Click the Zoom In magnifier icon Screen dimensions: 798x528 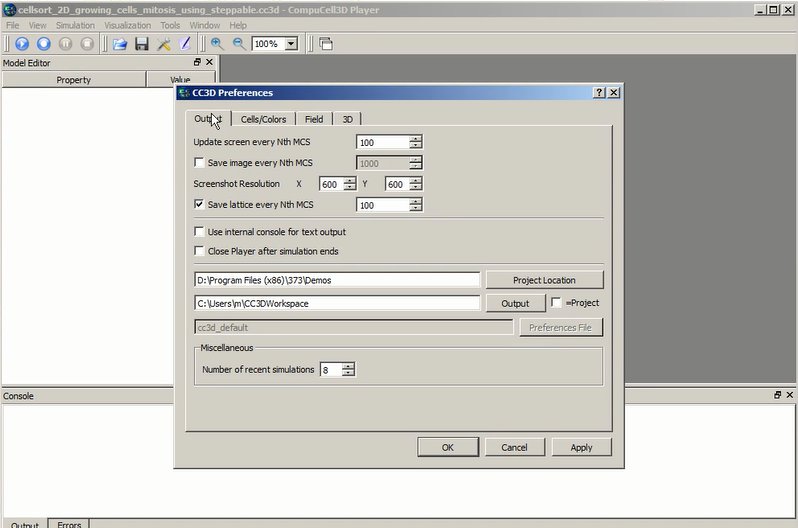pyautogui.click(x=217, y=44)
